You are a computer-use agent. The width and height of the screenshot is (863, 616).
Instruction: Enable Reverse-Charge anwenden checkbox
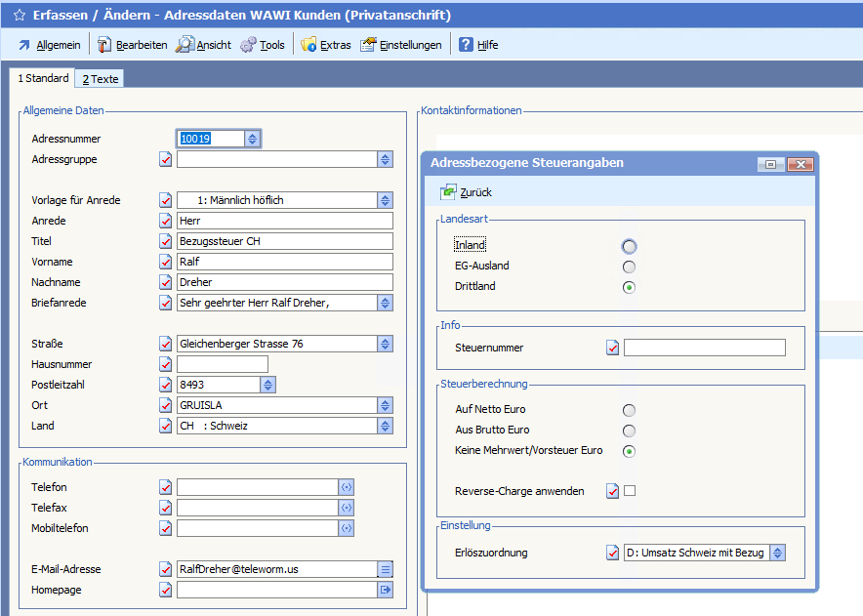(630, 491)
